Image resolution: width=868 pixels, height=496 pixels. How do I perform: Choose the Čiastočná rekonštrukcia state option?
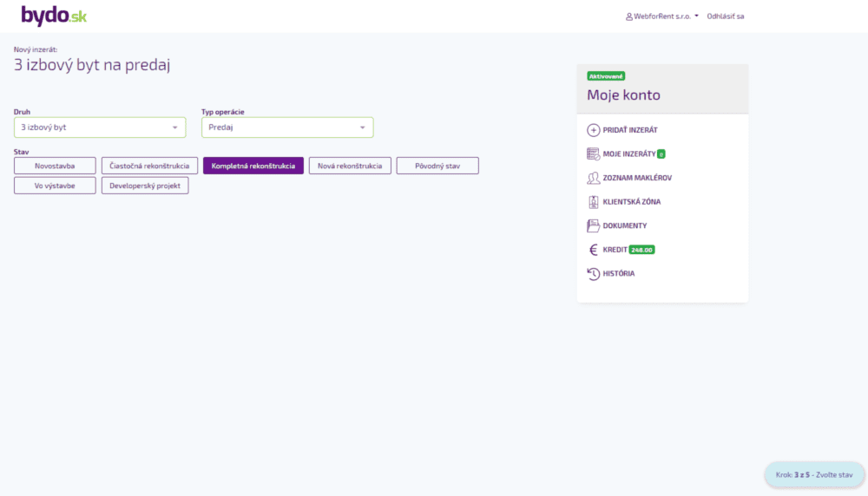click(149, 166)
